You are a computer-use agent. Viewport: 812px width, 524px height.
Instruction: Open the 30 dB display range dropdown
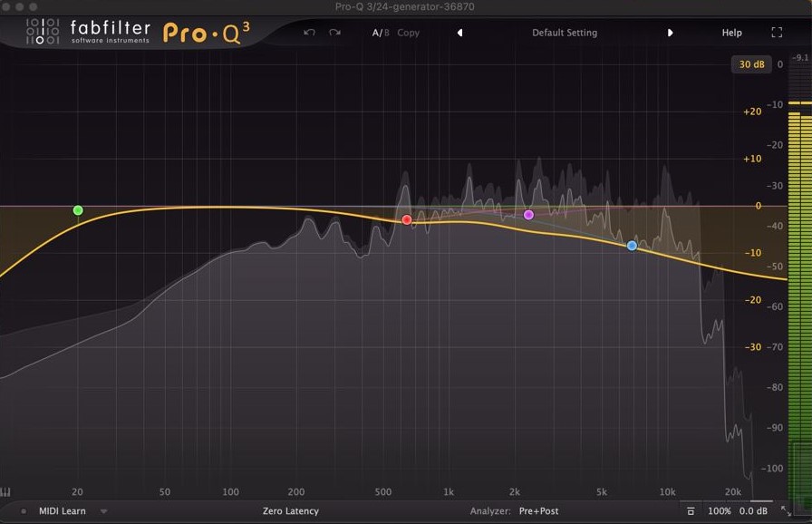point(751,64)
